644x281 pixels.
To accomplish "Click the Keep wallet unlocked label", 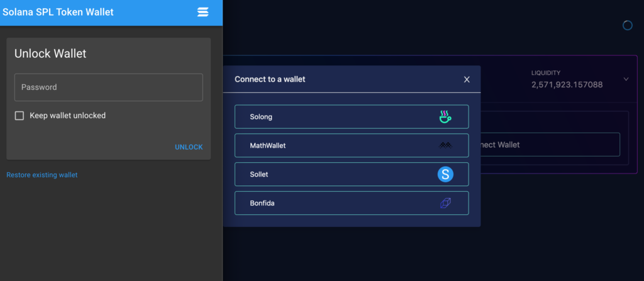I will [68, 116].
